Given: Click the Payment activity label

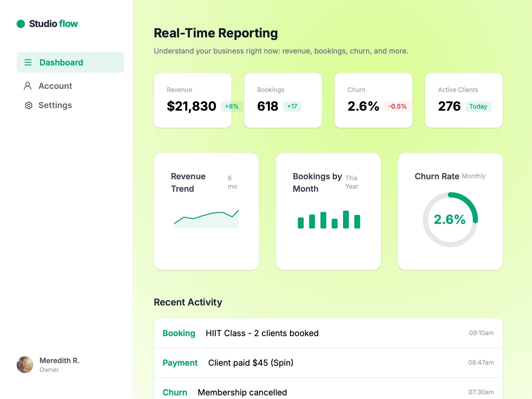Looking at the screenshot, I should tap(180, 363).
